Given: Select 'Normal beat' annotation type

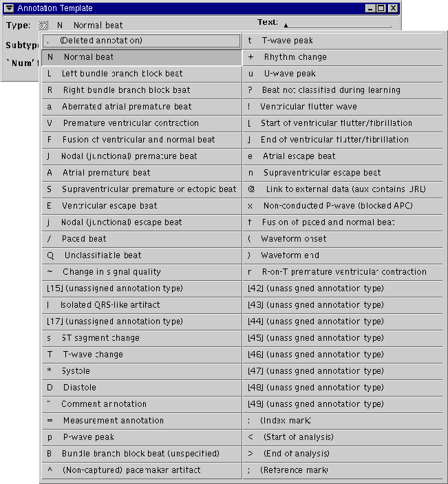Looking at the screenshot, I should [x=141, y=57].
